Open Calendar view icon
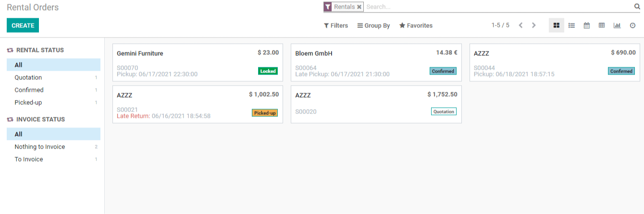644x214 pixels. click(587, 25)
